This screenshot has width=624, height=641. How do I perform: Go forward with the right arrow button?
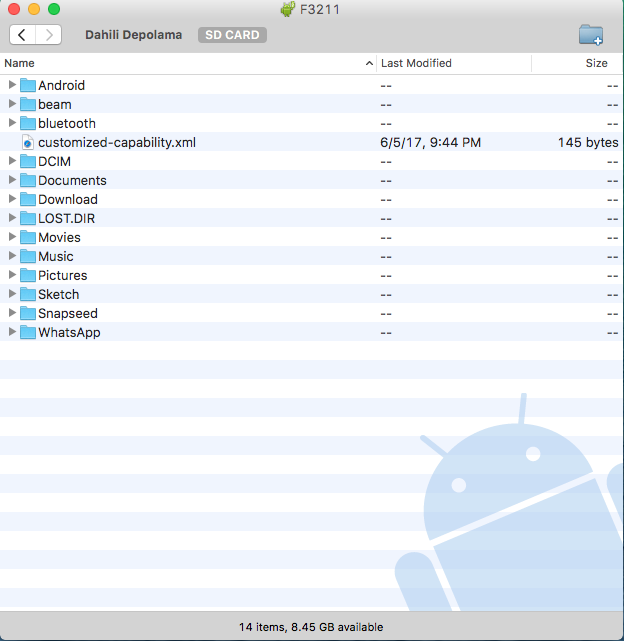[x=49, y=35]
